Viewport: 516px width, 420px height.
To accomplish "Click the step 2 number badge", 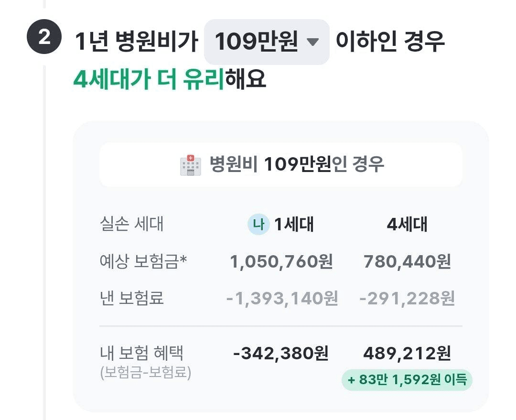I will pos(44,37).
